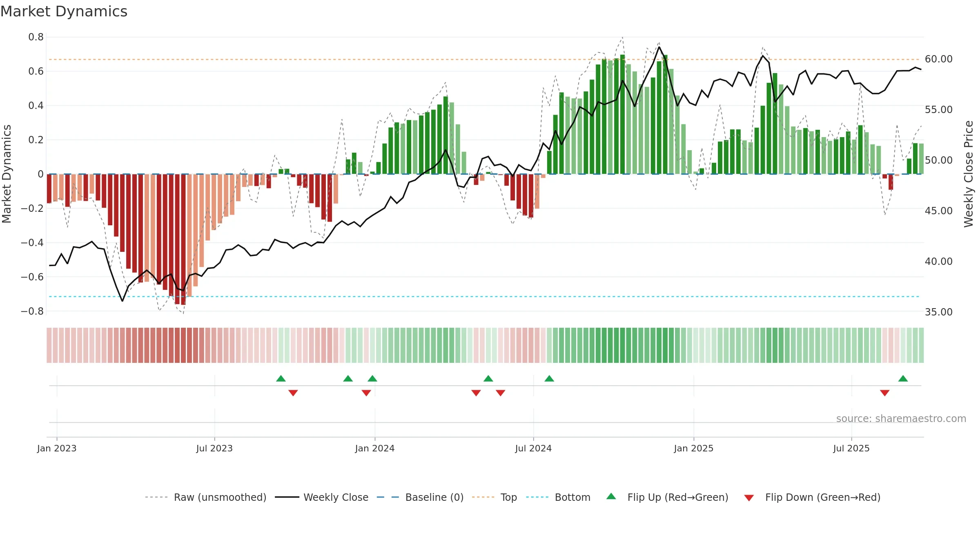Click green flip-up triangle just after Jul 2024

[x=549, y=378]
